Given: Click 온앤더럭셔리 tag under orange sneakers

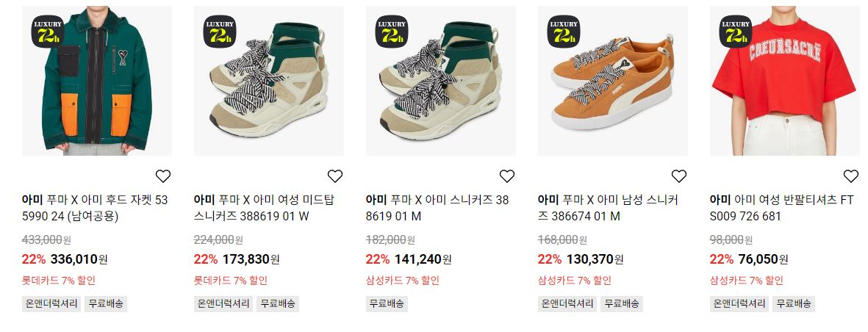Looking at the screenshot, I should (567, 304).
